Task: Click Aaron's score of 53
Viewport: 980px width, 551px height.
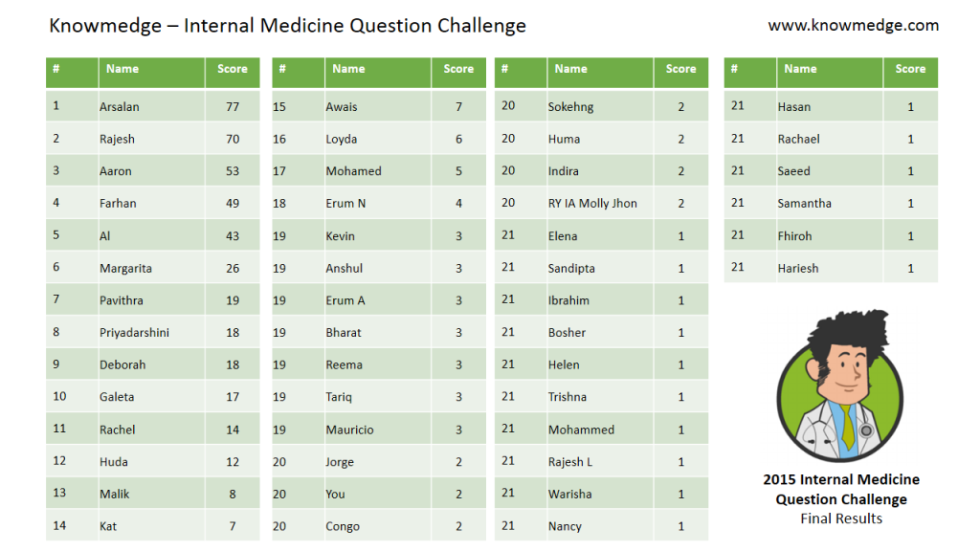Action: (233, 171)
